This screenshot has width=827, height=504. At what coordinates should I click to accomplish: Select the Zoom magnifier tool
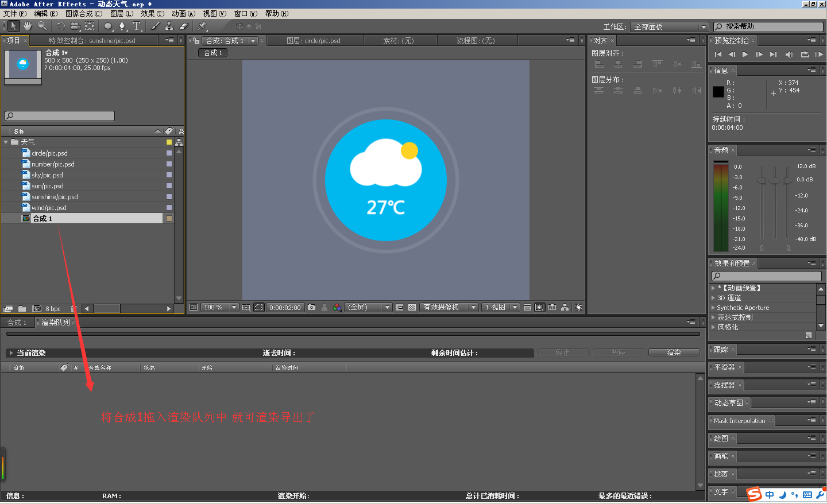[x=42, y=26]
